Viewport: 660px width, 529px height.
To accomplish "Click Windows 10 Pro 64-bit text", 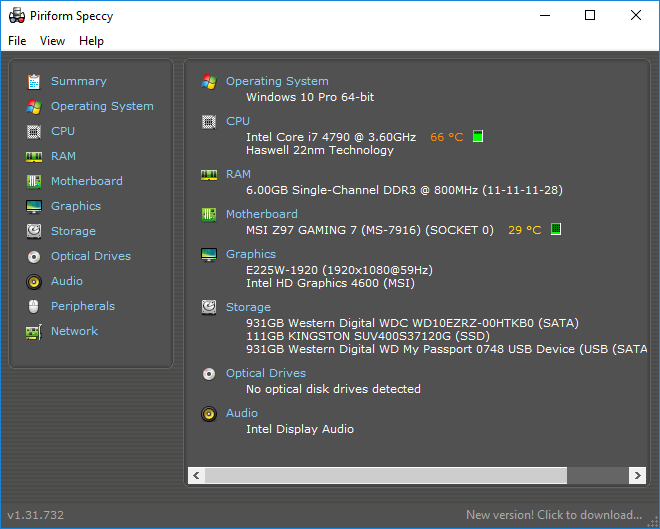I will click(310, 97).
